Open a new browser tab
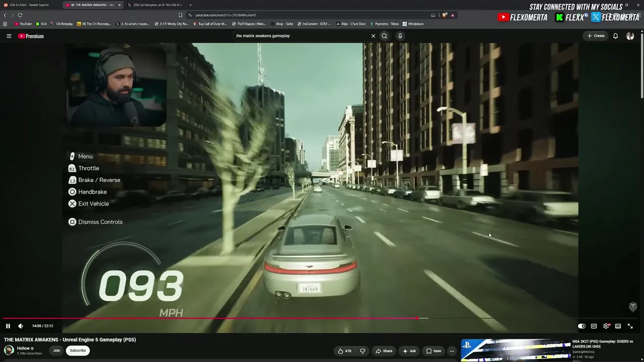This screenshot has width=644, height=362. coord(190,5)
